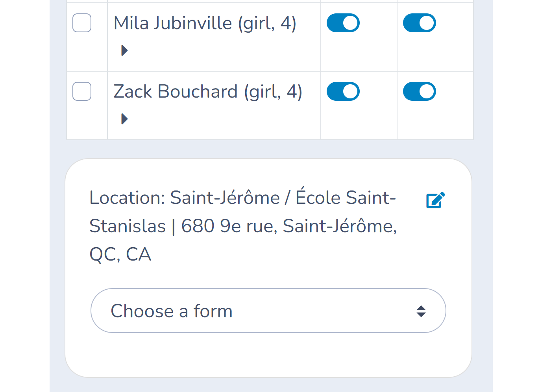Image resolution: width=551 pixels, height=392 pixels.
Task: Expand details triangle under Mila Jubinville
Action: (x=124, y=50)
